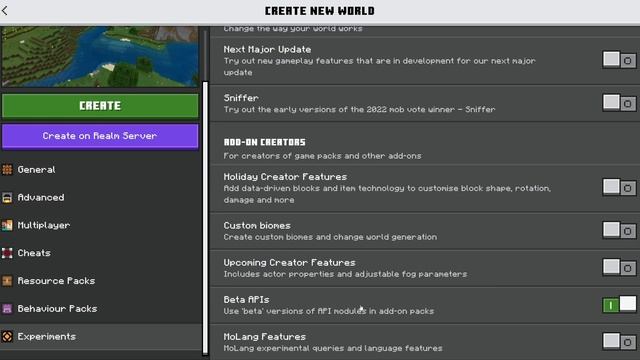Click the world preview thumbnail
640x360 pixels.
(100, 56)
